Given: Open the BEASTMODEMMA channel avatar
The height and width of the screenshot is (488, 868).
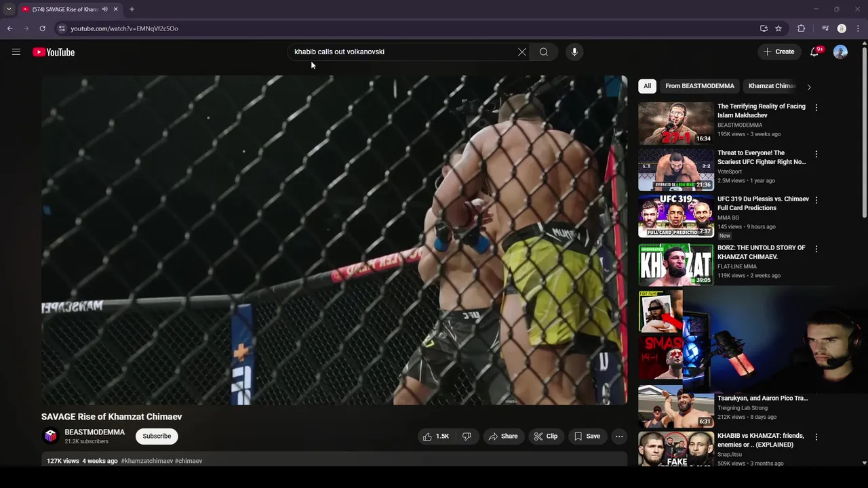Looking at the screenshot, I should coord(50,436).
